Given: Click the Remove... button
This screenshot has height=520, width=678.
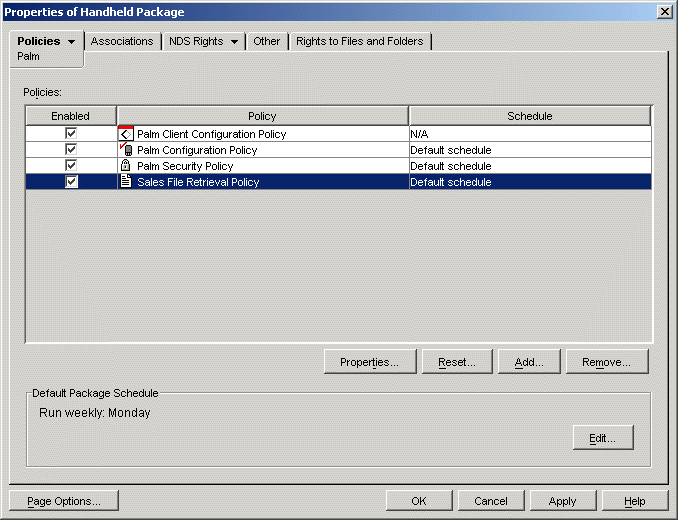Looking at the screenshot, I should tap(607, 362).
